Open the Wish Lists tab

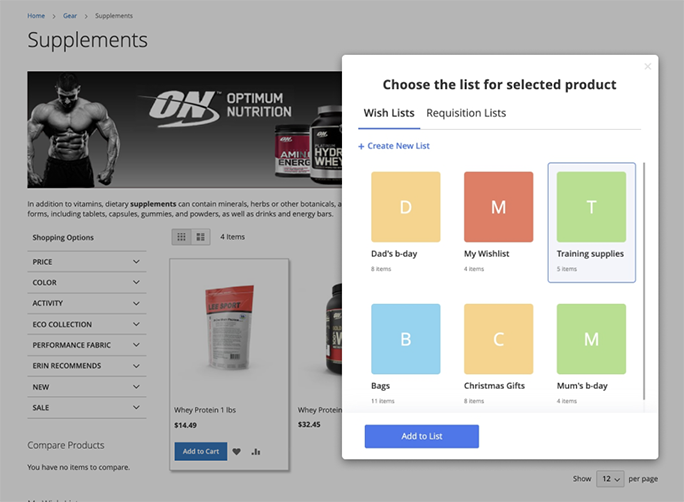(389, 113)
